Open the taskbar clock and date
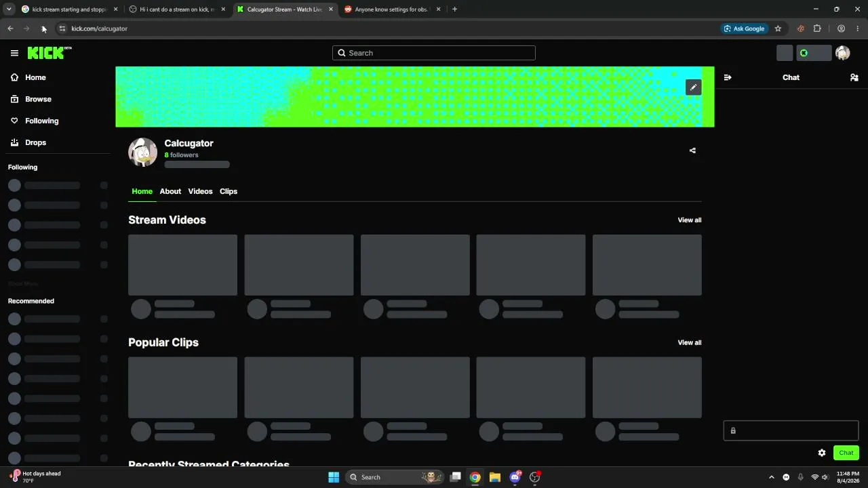This screenshot has width=868, height=488. coord(848,477)
